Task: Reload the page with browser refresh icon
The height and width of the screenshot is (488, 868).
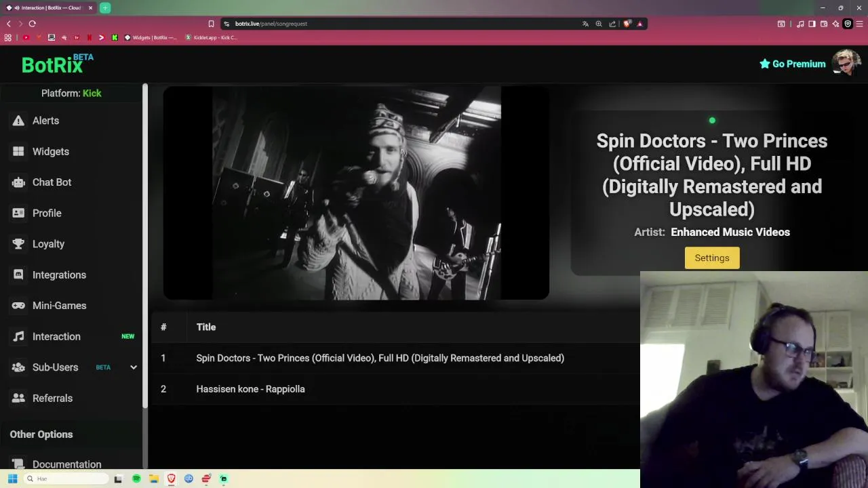Action: pyautogui.click(x=32, y=24)
